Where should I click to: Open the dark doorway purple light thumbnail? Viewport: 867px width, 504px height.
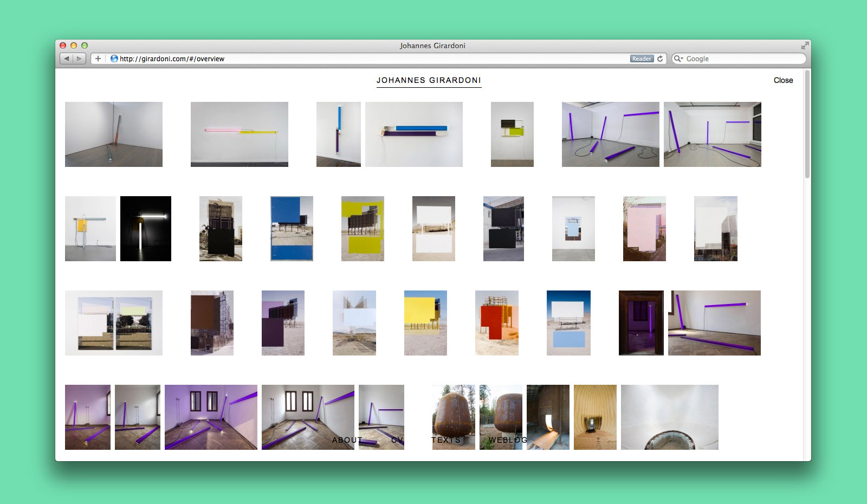pos(641,323)
